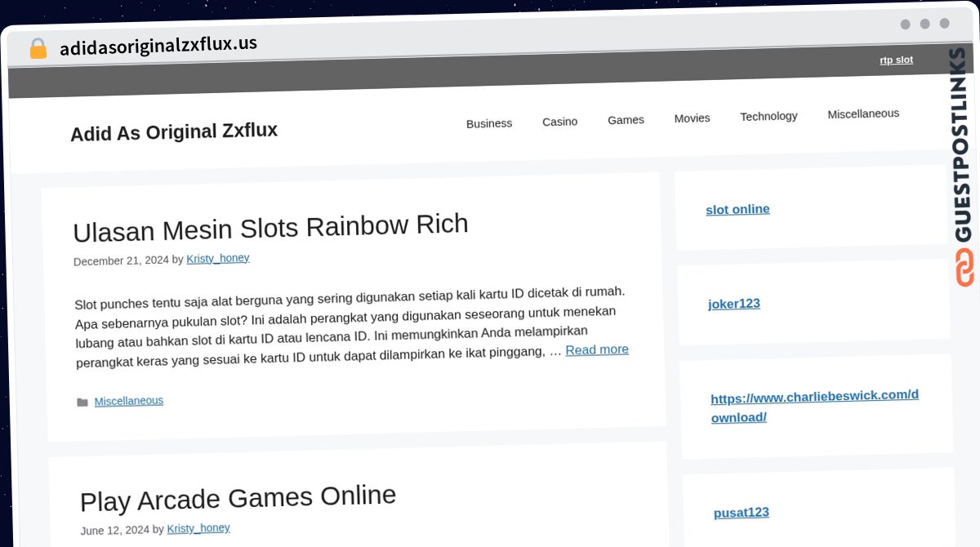Select the Movies menu item
The image size is (980, 547).
pyautogui.click(x=692, y=118)
